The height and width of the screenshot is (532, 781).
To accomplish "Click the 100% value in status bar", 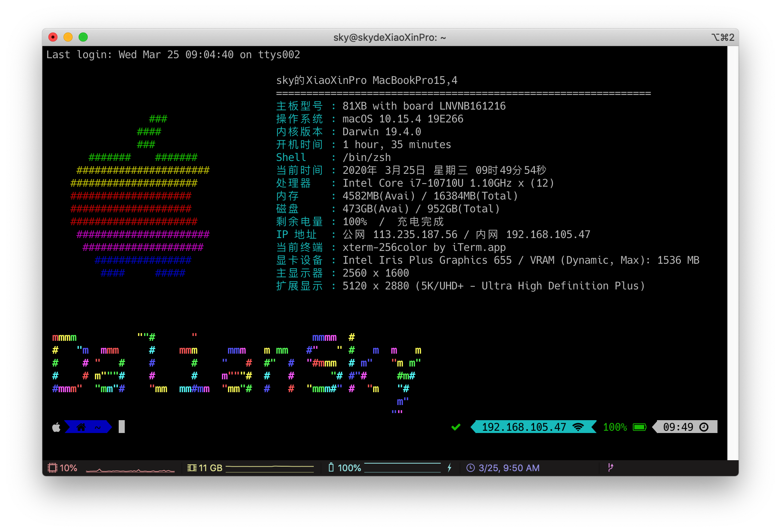I will pyautogui.click(x=349, y=468).
